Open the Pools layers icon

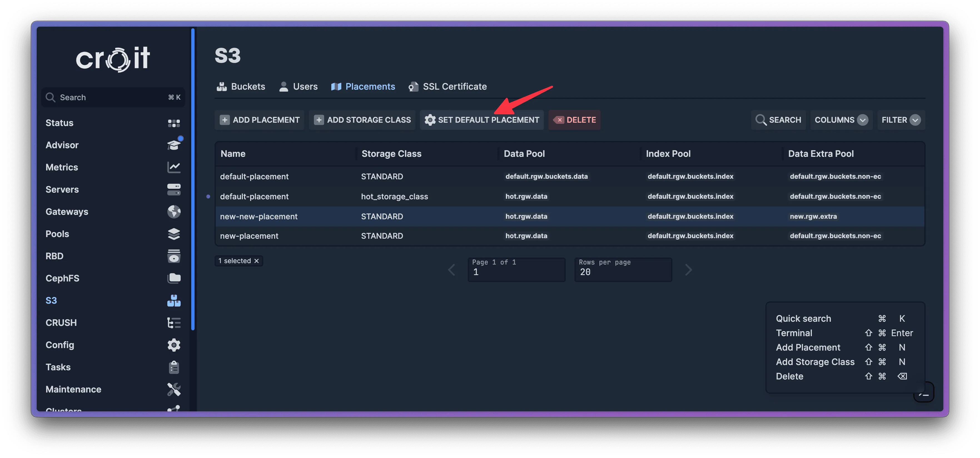(x=173, y=234)
